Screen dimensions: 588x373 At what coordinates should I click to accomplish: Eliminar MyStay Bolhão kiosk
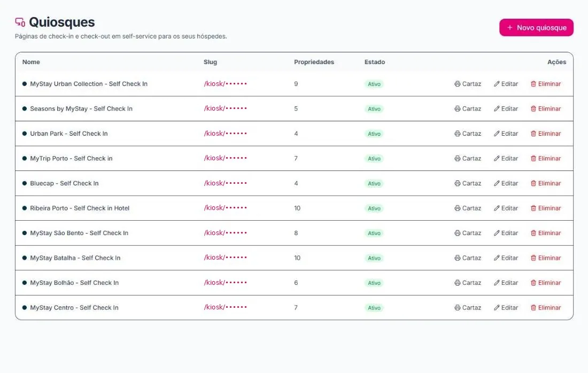click(x=546, y=283)
